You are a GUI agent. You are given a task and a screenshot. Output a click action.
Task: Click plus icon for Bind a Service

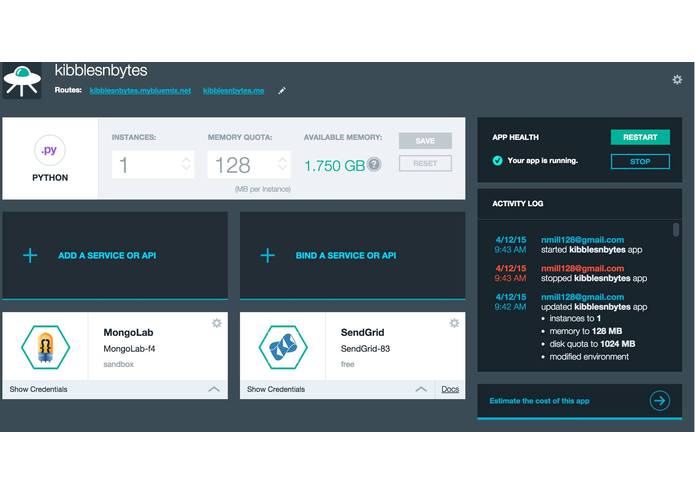click(x=268, y=255)
